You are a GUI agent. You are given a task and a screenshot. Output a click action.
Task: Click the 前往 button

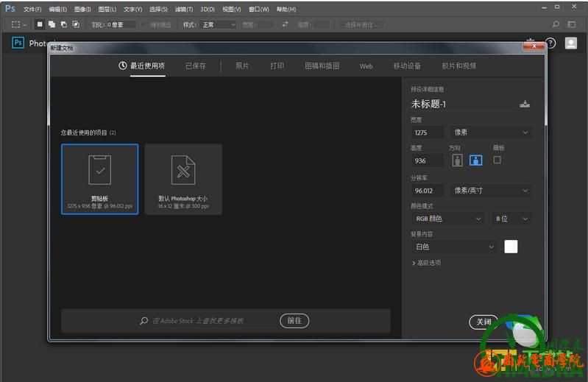(294, 320)
